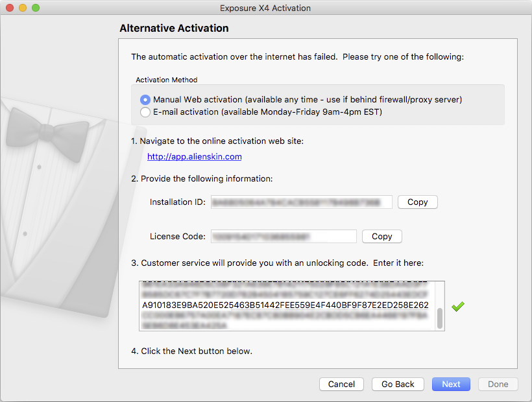Screen dimensions: 532x402
Task: Click inside the Installation ID field
Action: point(302,202)
